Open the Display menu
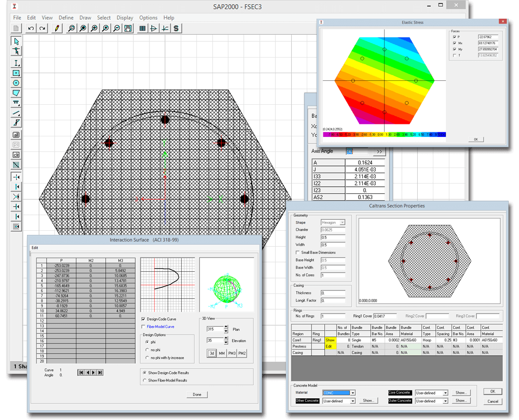The height and width of the screenshot is (420, 519). [125, 18]
